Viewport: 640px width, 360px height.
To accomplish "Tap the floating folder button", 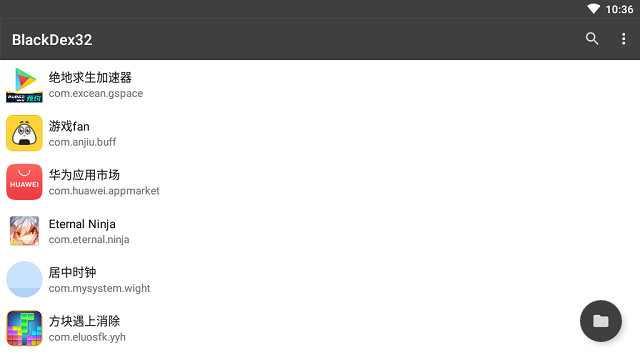I will pyautogui.click(x=601, y=321).
